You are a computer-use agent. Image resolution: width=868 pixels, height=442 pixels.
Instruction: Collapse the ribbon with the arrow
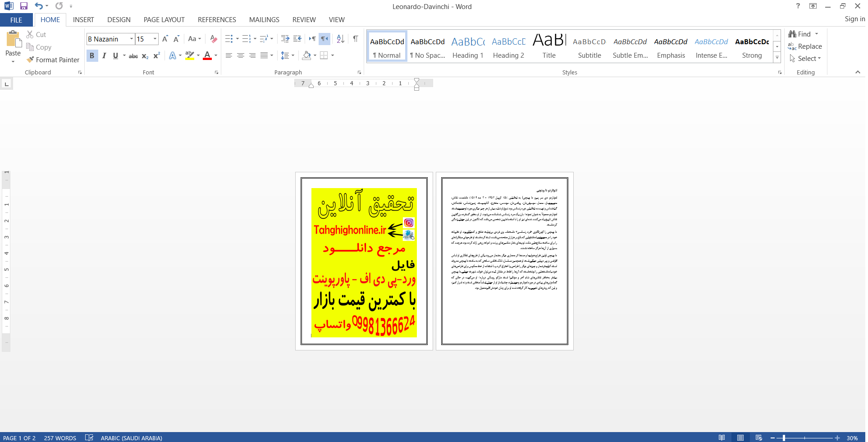858,72
